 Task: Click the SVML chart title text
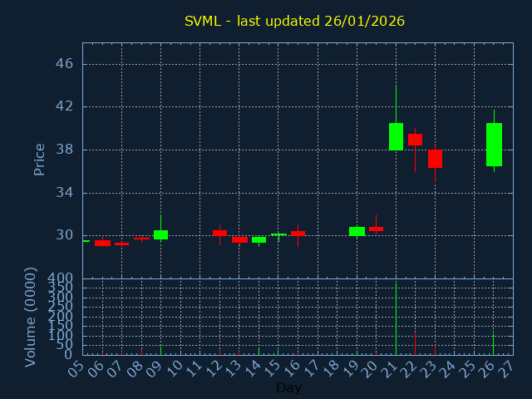coord(294,21)
